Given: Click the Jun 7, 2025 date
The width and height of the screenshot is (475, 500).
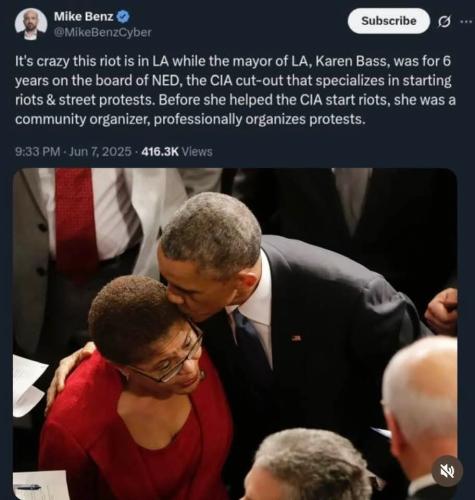Looking at the screenshot, I should pos(100,152).
